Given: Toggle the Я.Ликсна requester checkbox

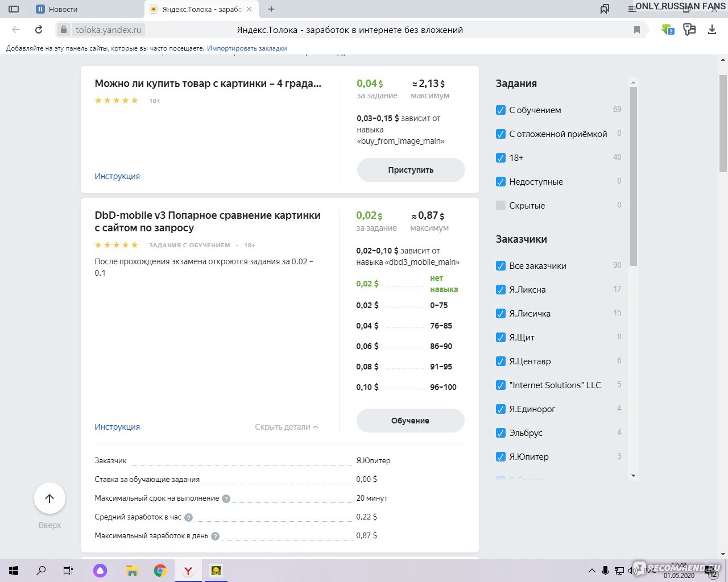Looking at the screenshot, I should click(x=500, y=290).
